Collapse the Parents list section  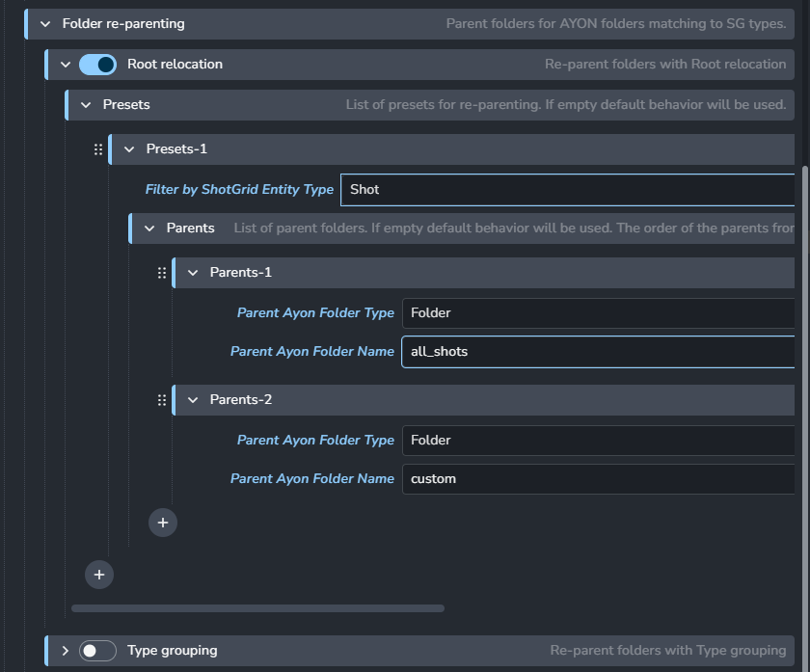pyautogui.click(x=149, y=228)
